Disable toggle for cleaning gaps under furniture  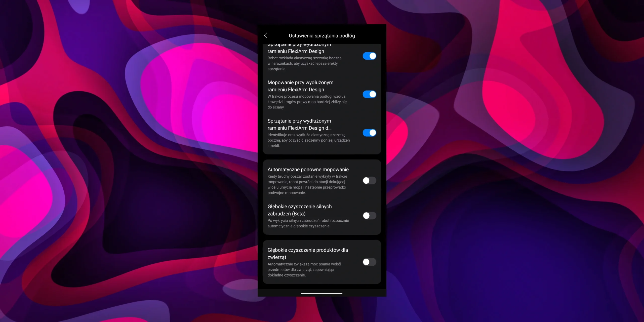click(x=369, y=133)
